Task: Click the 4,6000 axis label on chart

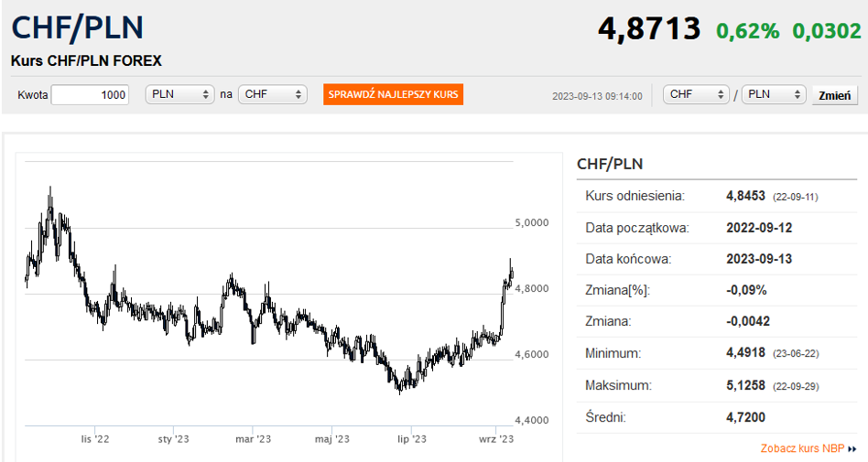Action: [x=531, y=354]
